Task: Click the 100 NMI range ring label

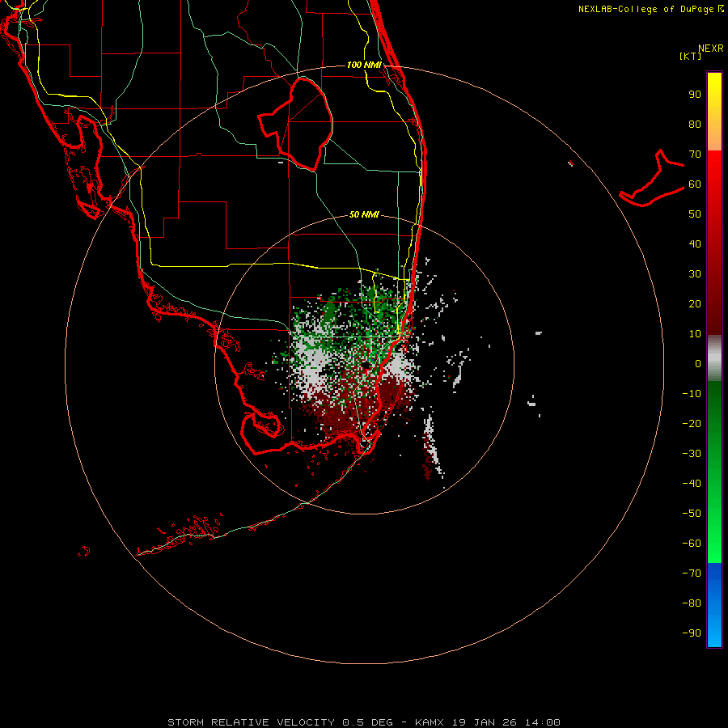Action: pos(364,65)
